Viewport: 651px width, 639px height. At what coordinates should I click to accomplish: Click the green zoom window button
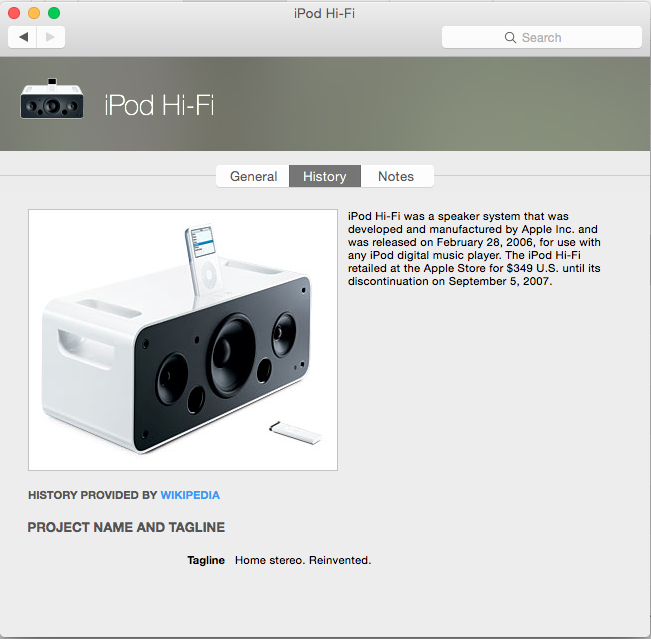pyautogui.click(x=54, y=13)
